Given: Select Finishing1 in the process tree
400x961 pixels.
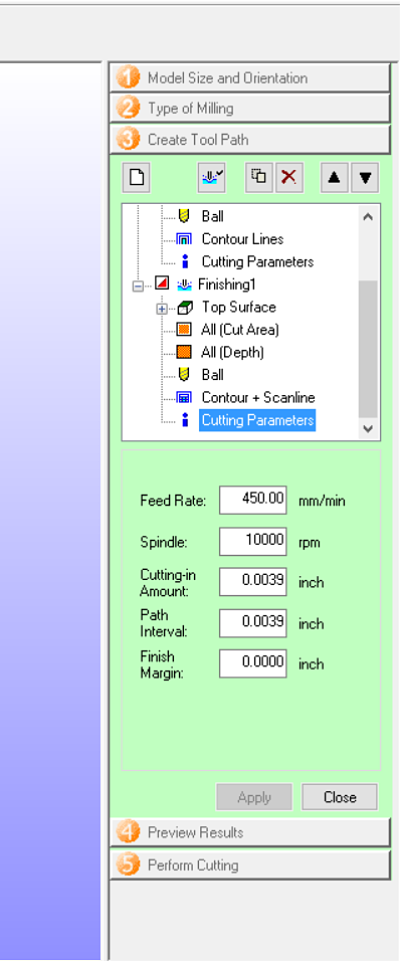Looking at the screenshot, I should [x=225, y=284].
